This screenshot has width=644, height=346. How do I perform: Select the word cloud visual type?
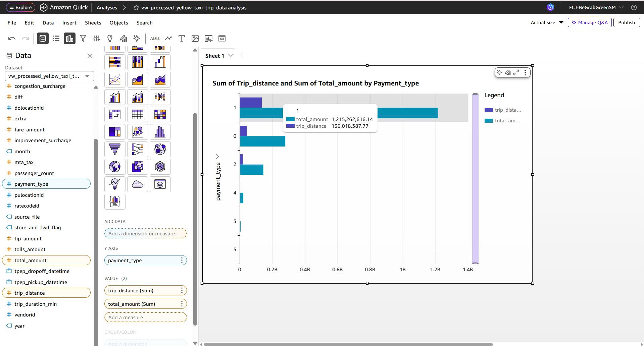tap(138, 184)
